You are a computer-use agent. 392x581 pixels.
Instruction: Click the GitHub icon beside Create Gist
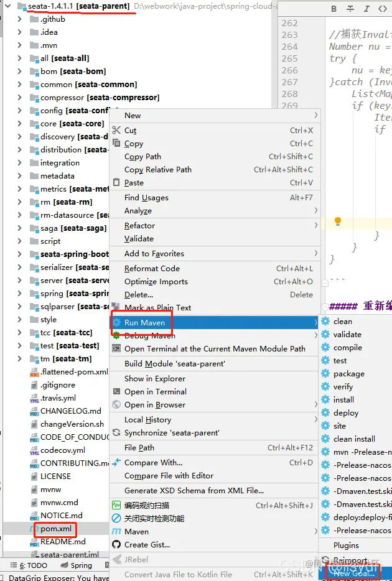pyautogui.click(x=116, y=544)
